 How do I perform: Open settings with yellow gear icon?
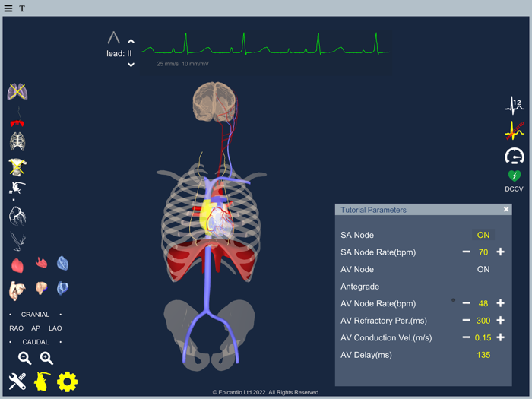click(x=67, y=382)
